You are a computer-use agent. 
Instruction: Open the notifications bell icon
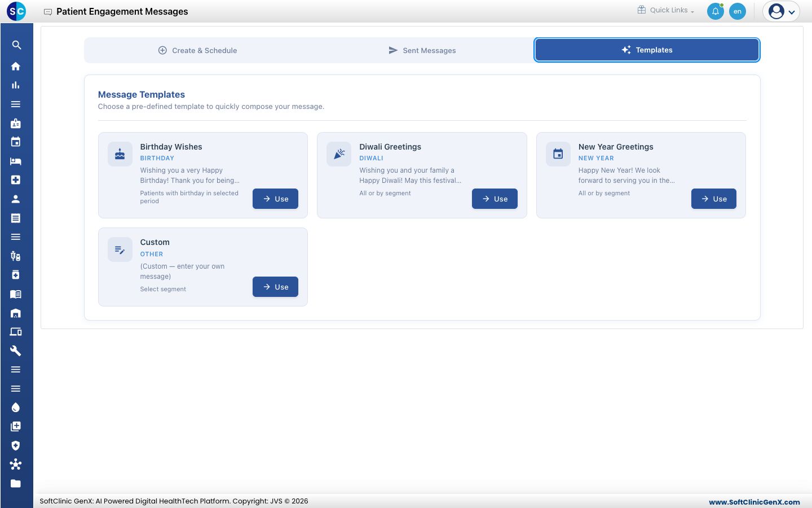[716, 11]
